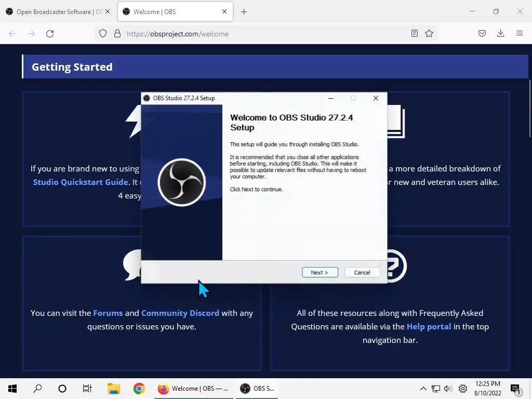
Task: Visit the Forums link
Action: 108,313
